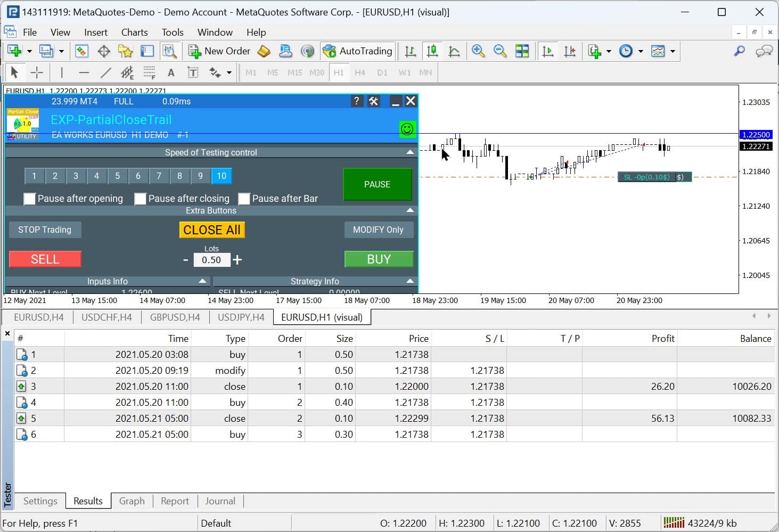
Task: Switch to the Journal tab
Action: 220,501
